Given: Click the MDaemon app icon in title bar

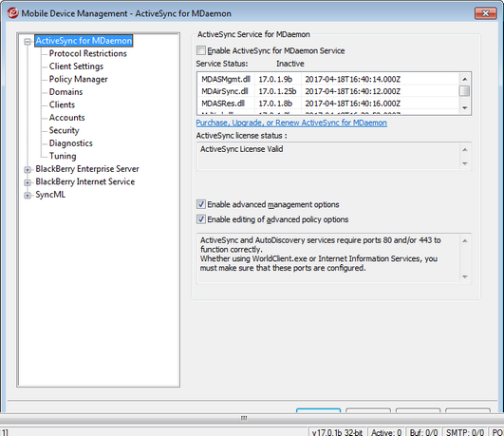Looking at the screenshot, I should 12,13.
